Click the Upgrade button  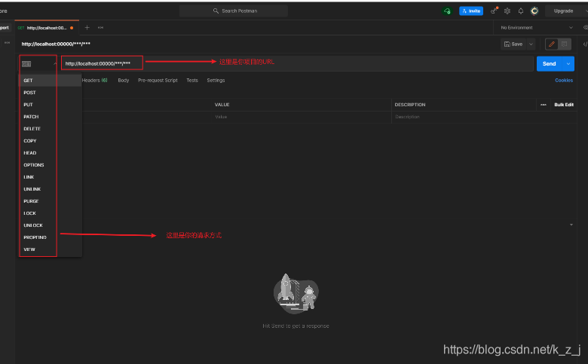[563, 11]
